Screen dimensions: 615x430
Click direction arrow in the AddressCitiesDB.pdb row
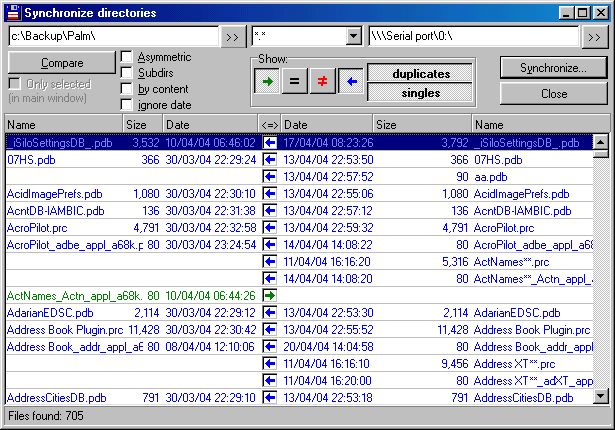[270, 397]
